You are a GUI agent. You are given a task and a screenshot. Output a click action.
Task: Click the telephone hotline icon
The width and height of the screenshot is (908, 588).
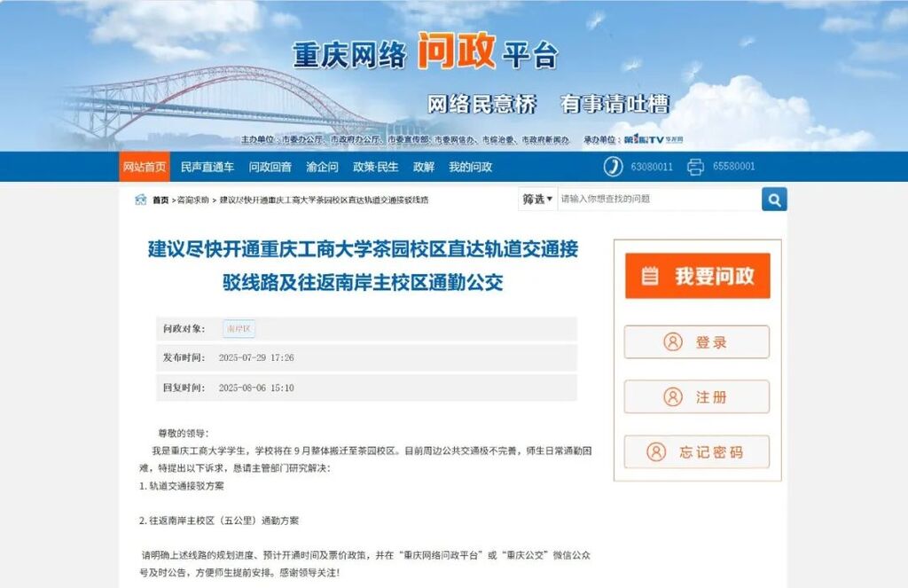613,167
